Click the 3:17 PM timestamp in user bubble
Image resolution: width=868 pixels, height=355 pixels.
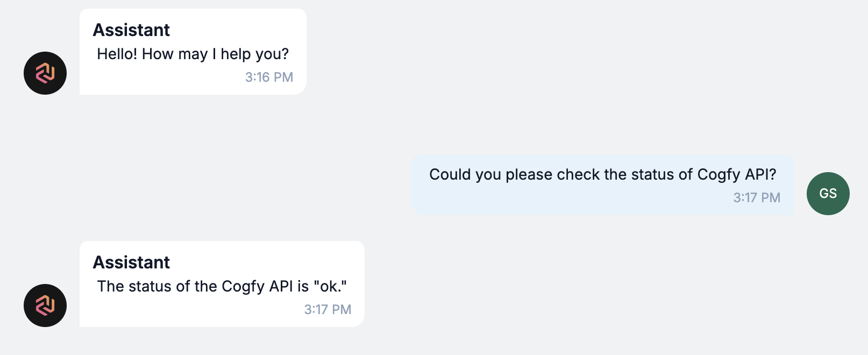(757, 198)
